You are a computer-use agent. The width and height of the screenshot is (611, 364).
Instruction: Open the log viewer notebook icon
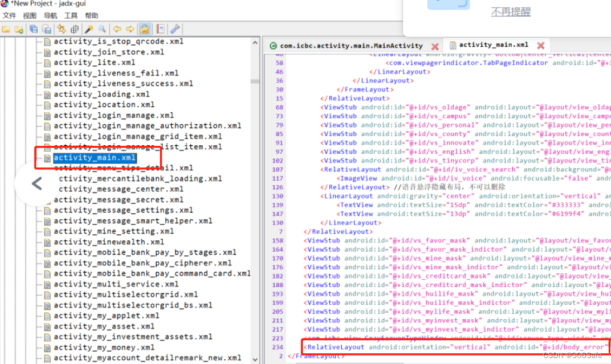tap(160, 29)
